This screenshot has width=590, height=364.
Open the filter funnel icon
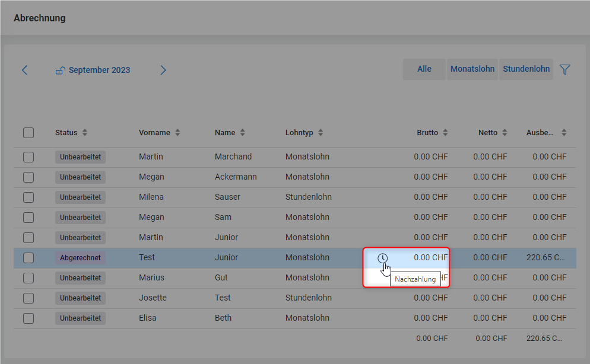coord(564,70)
